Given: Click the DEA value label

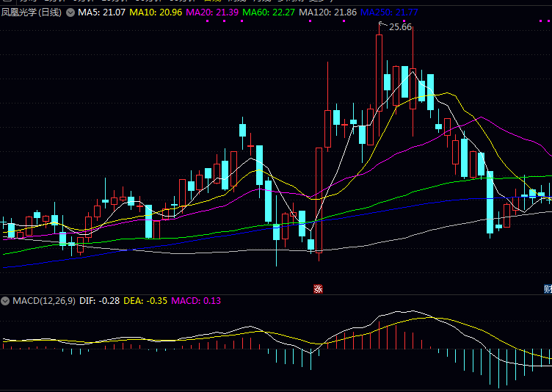Looking at the screenshot, I should (x=145, y=301).
